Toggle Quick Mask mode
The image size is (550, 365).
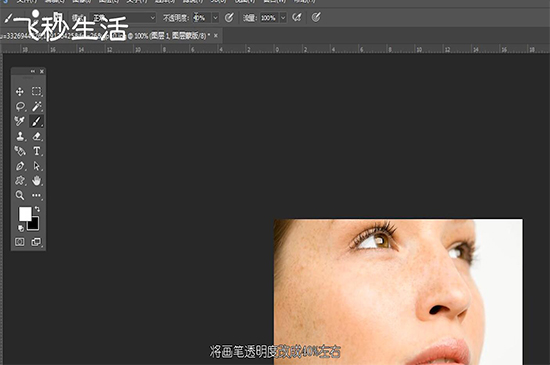click(20, 242)
